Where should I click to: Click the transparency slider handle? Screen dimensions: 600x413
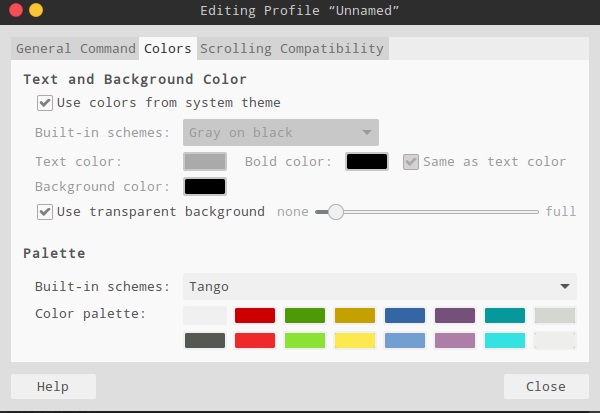pyautogui.click(x=336, y=212)
